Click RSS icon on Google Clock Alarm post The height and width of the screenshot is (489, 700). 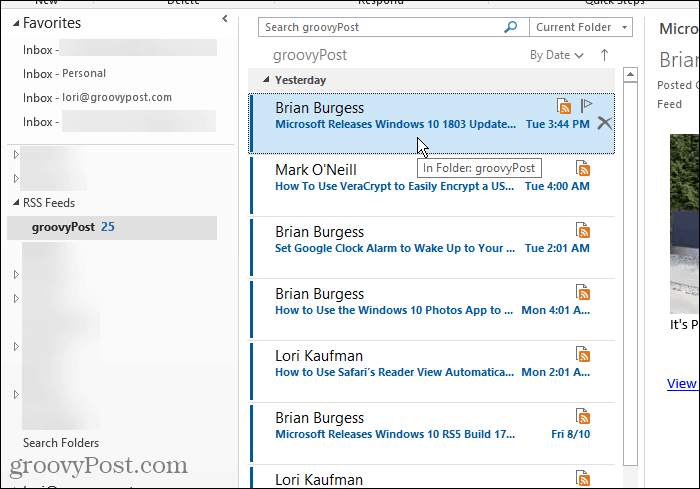(583, 230)
